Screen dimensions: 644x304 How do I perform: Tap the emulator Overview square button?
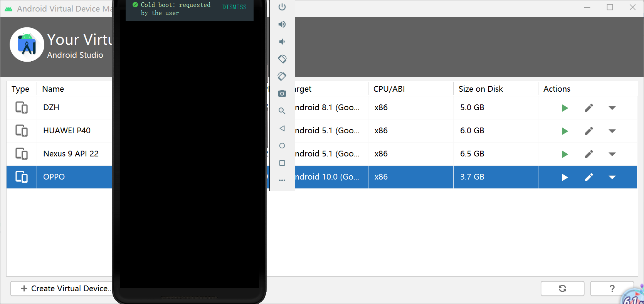tap(282, 163)
